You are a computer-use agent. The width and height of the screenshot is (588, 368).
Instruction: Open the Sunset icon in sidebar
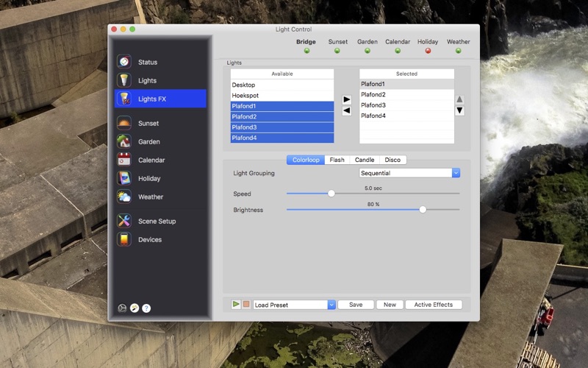tap(123, 123)
